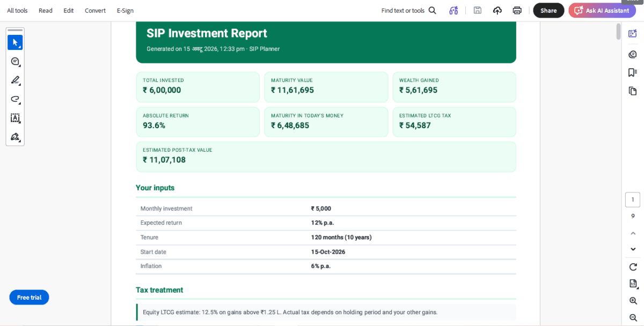Open the Edit menu

69,11
